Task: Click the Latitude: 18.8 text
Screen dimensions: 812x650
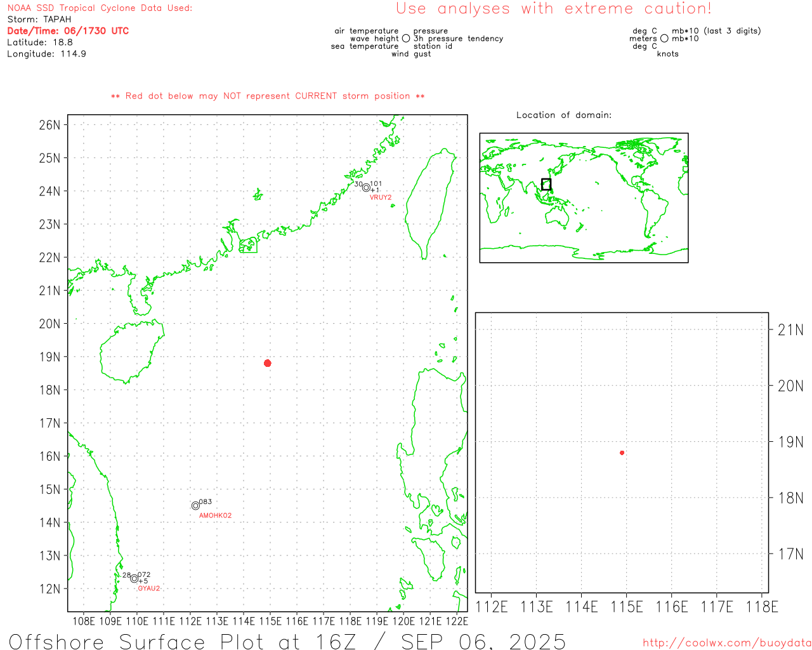Action: tap(40, 43)
